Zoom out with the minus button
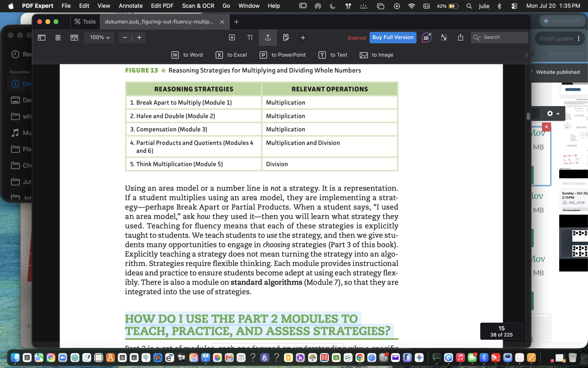The height and width of the screenshot is (368, 588). (125, 37)
